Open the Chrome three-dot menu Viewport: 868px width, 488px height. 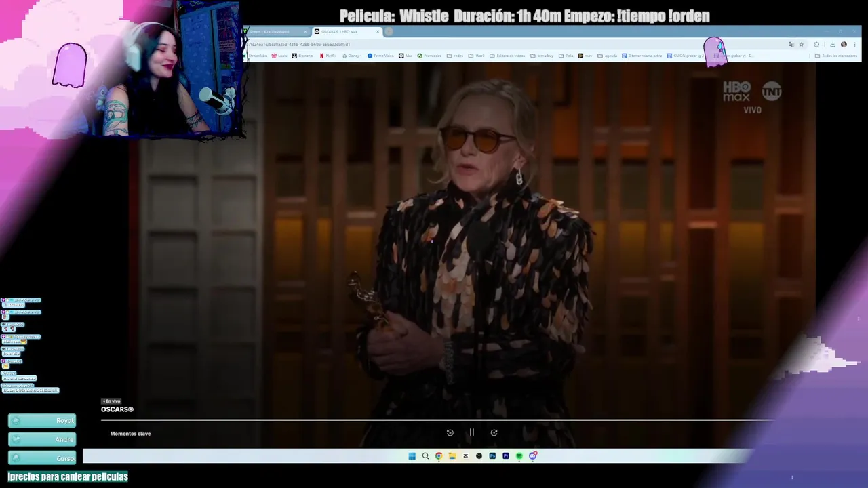(x=855, y=45)
